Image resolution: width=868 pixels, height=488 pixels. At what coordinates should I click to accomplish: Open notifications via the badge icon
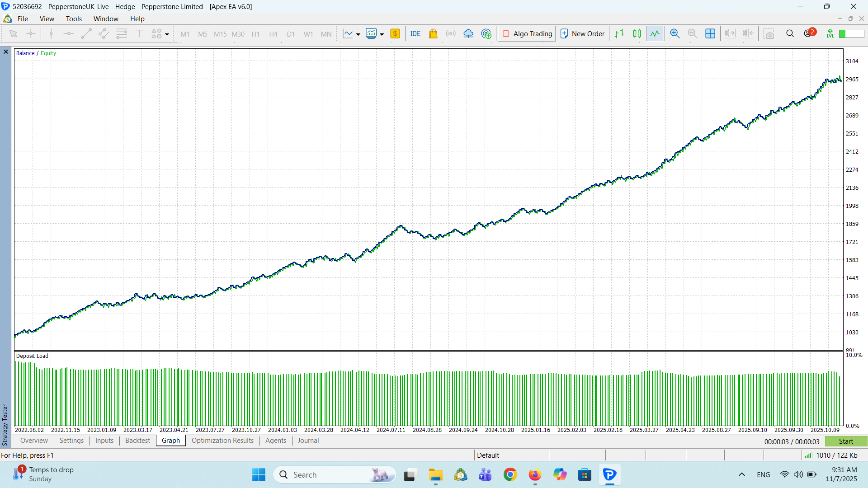[809, 33]
